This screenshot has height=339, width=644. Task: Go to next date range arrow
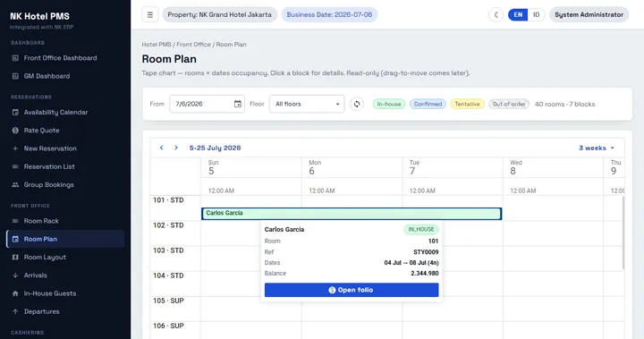[176, 148]
